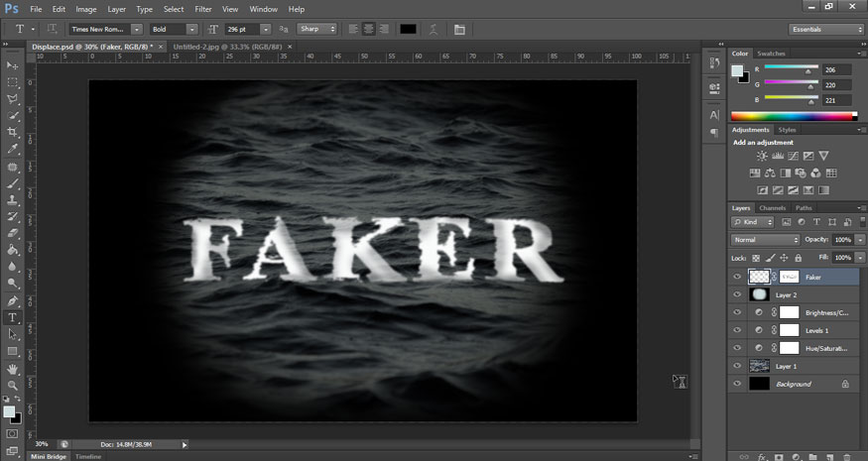
Task: Open the Filter menu
Action: click(203, 9)
